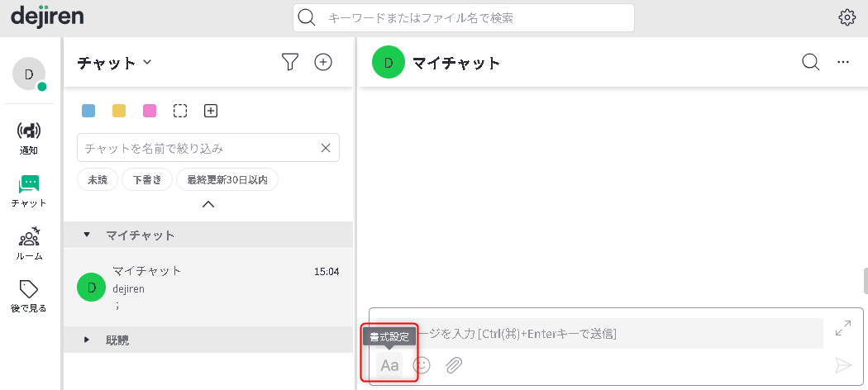The width and height of the screenshot is (868, 390).
Task: Click the Aa text formatting icon
Action: click(x=389, y=364)
